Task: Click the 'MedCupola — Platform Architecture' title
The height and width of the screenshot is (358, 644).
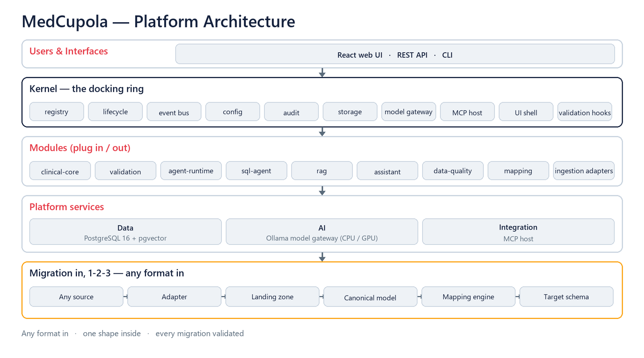Action: 159,22
